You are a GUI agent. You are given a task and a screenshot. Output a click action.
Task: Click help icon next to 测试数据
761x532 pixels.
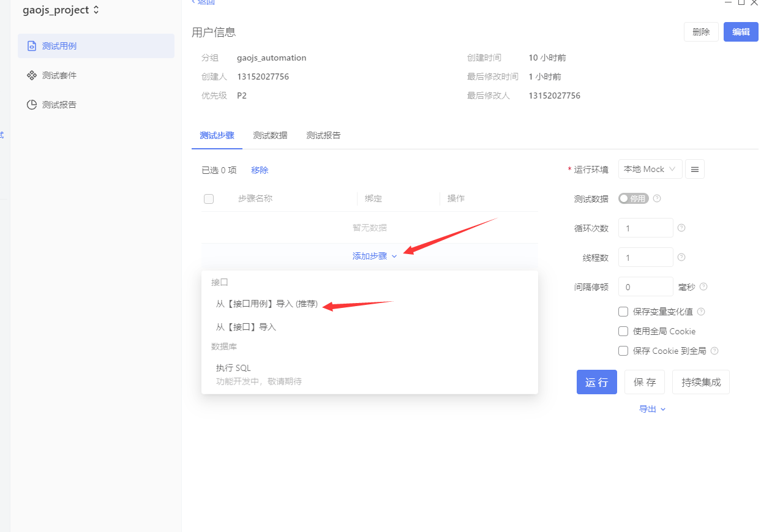657,198
